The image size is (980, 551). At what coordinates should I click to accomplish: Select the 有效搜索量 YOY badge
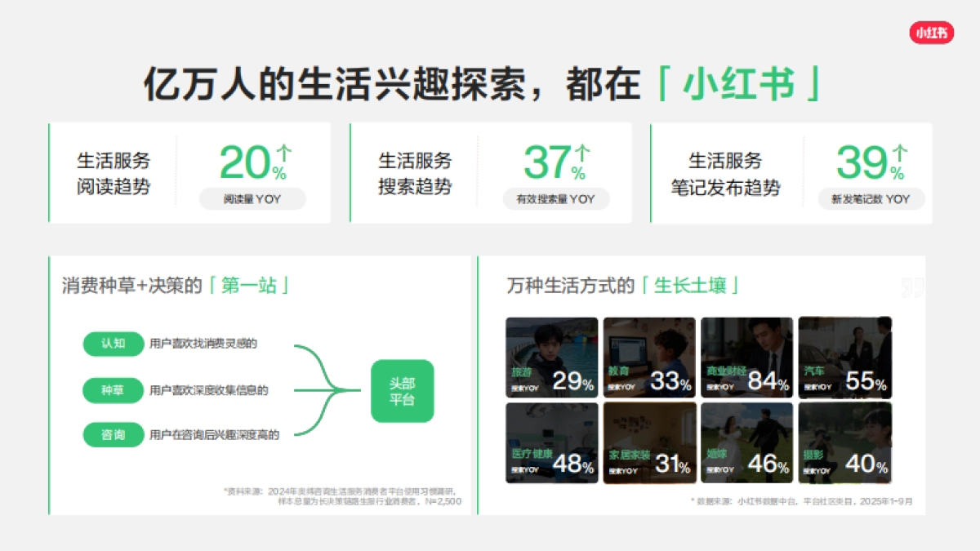coord(556,198)
